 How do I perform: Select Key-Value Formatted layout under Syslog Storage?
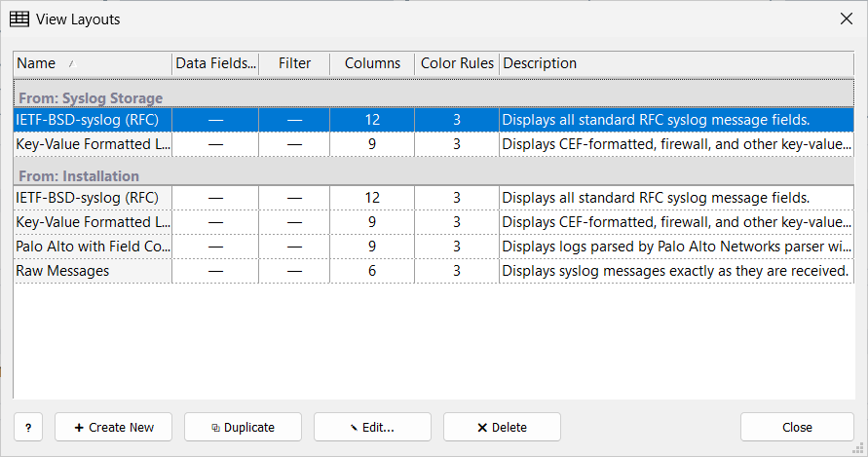pos(434,144)
